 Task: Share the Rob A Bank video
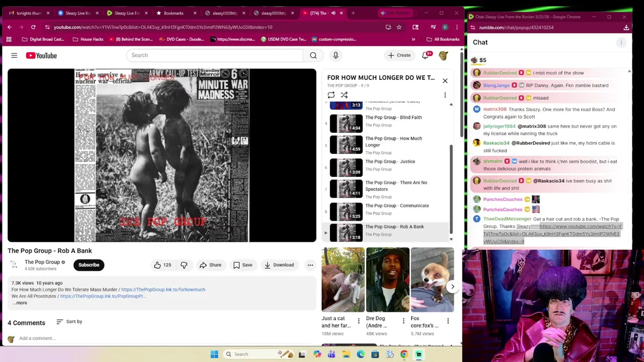(210, 265)
